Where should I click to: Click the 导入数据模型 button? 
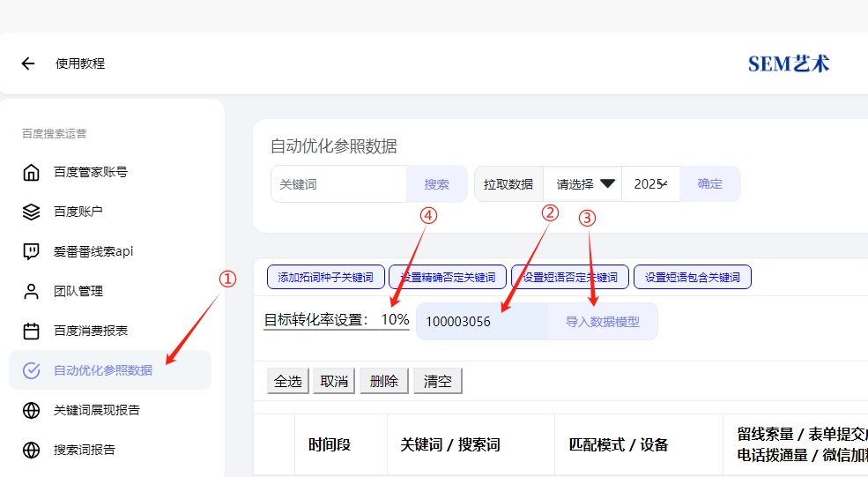[603, 322]
